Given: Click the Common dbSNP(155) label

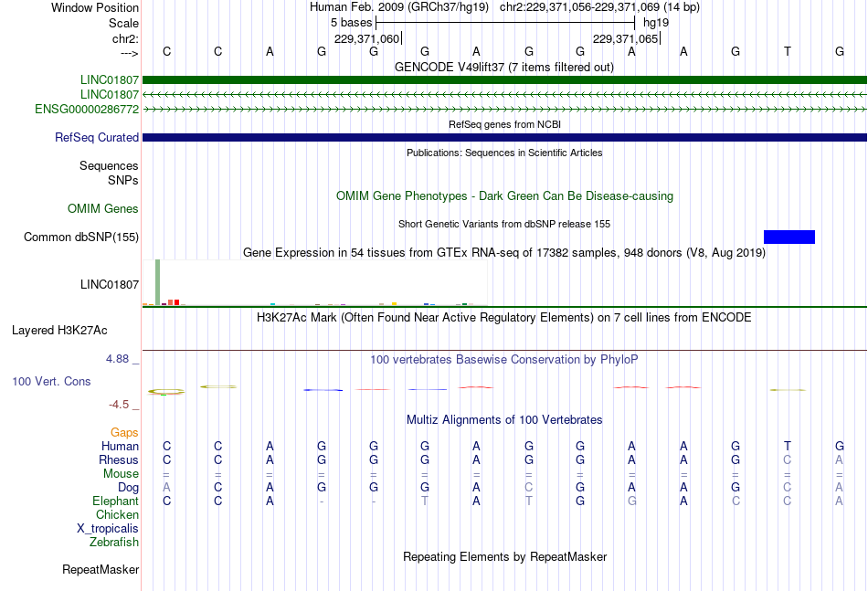Looking at the screenshot, I should tap(81, 237).
